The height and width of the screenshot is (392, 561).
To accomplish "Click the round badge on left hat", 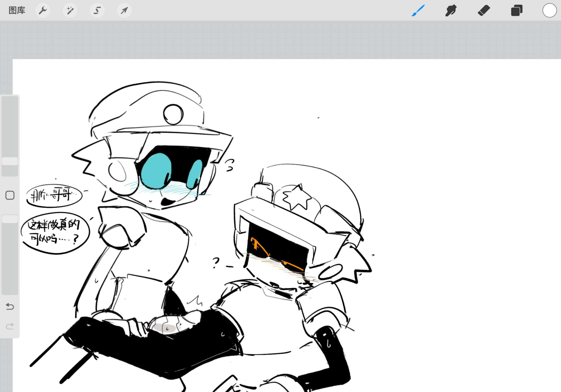I will point(173,114).
